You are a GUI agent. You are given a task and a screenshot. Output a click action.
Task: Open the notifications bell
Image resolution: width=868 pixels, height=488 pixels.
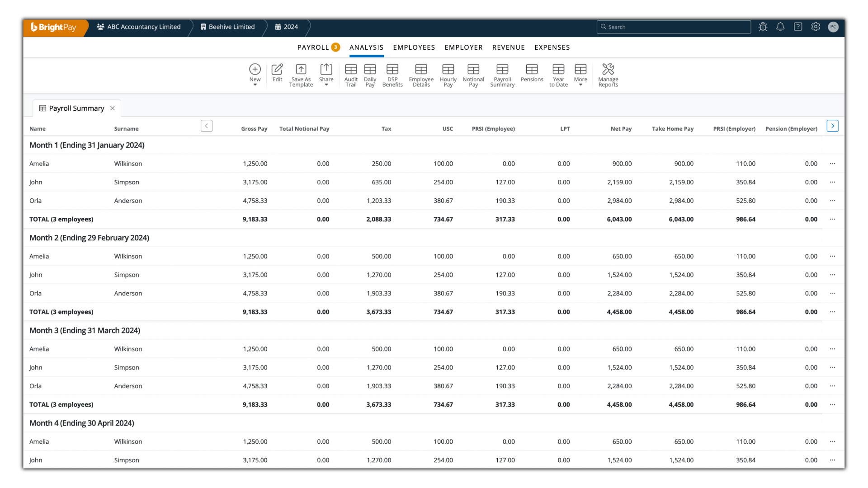click(780, 27)
